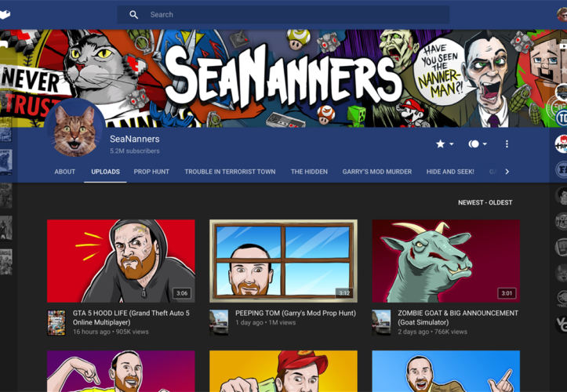This screenshot has width=567, height=392.
Task: Click GTA 5 game cover icon
Action: pos(56,322)
